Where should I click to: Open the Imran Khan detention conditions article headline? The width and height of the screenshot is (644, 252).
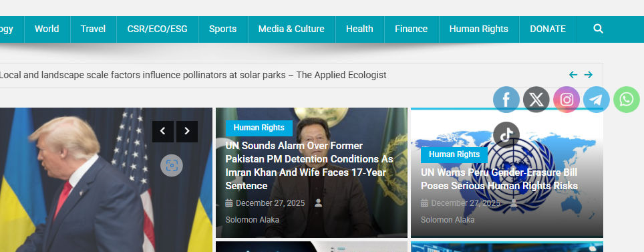tap(309, 166)
